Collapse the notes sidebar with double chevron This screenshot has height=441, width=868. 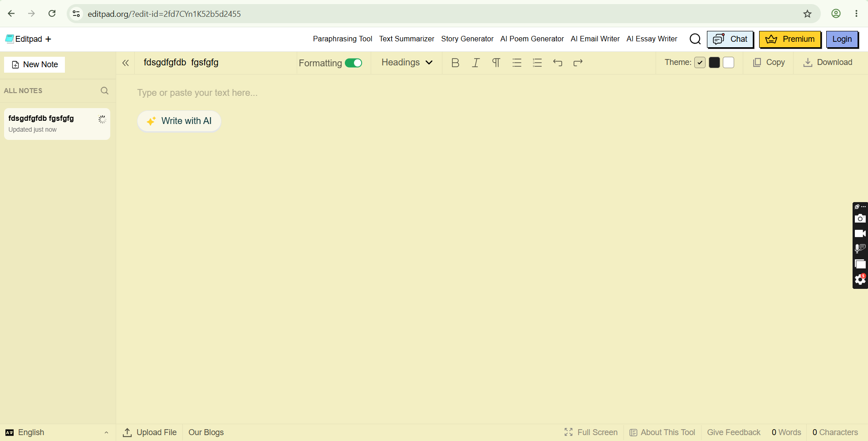coord(126,63)
